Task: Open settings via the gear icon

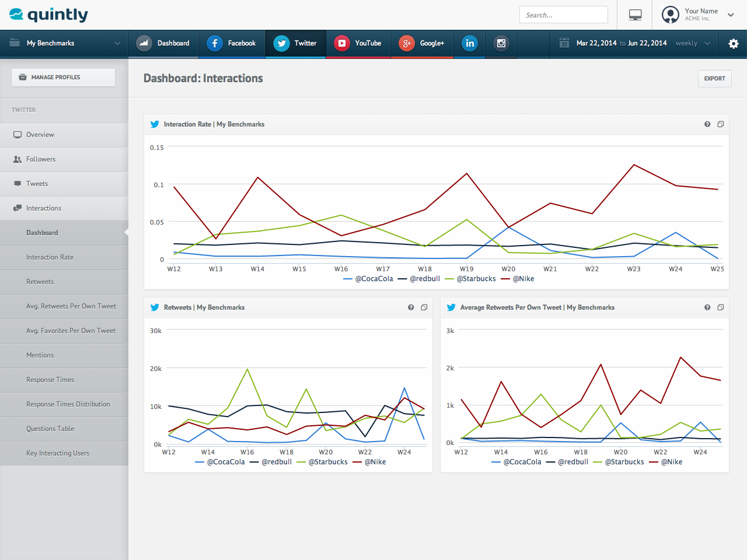Action: pos(733,44)
